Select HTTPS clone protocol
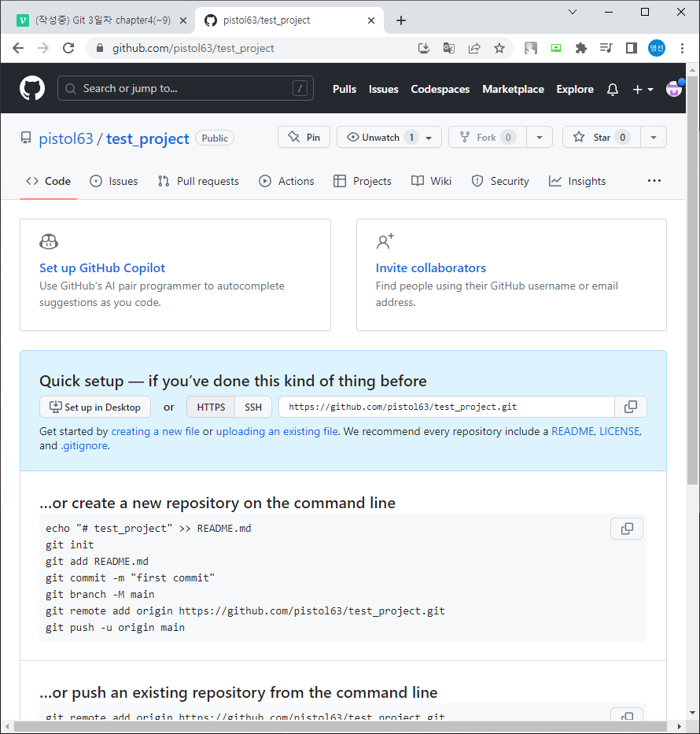700x734 pixels. 211,408
